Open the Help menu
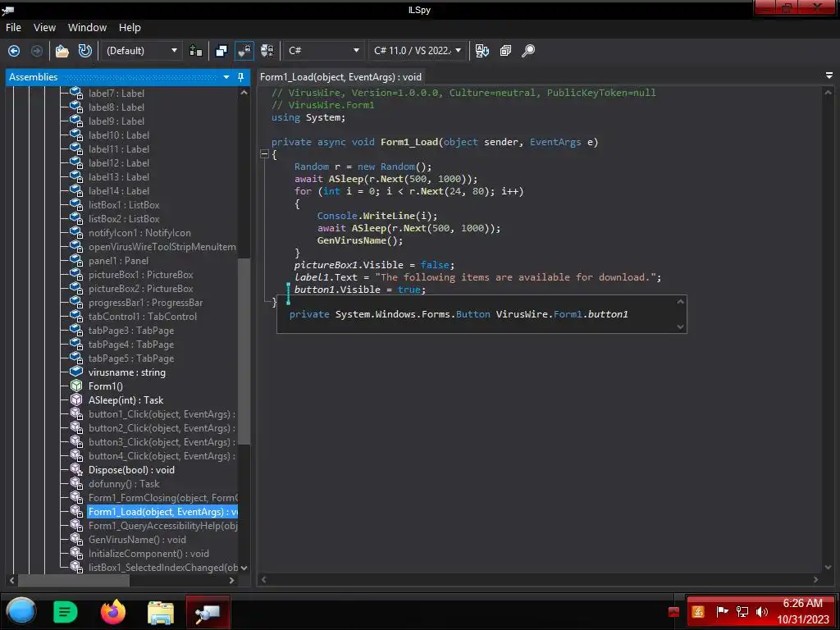 pos(130,27)
